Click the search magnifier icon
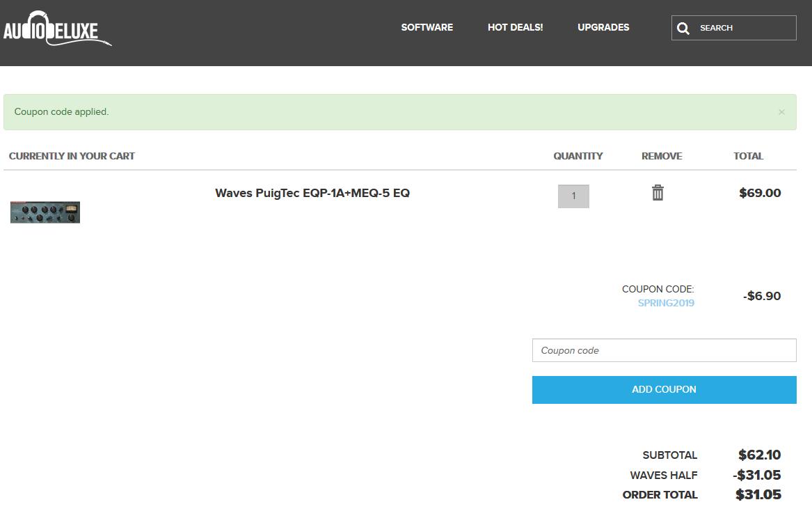This screenshot has height=525, width=812. click(x=683, y=28)
